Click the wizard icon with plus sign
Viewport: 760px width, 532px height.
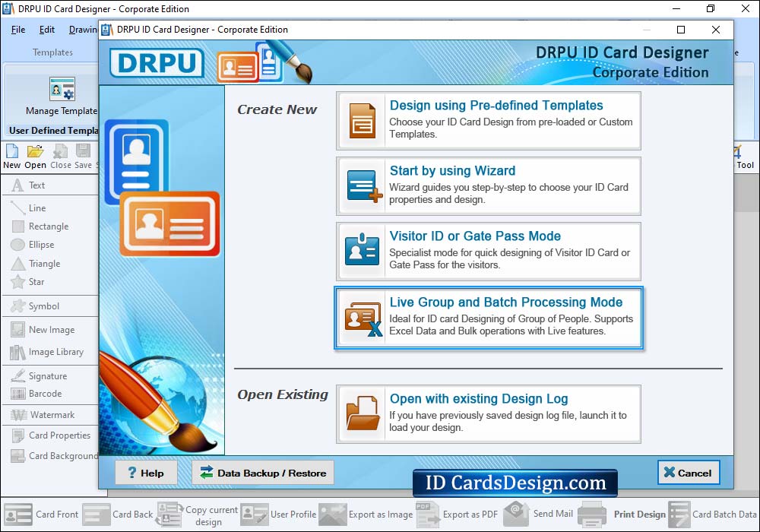point(364,186)
